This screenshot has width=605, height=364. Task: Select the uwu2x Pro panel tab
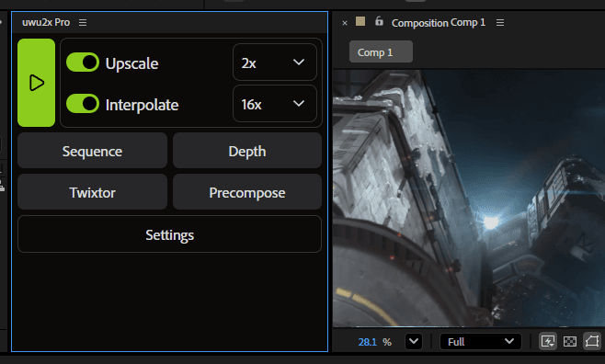click(46, 22)
